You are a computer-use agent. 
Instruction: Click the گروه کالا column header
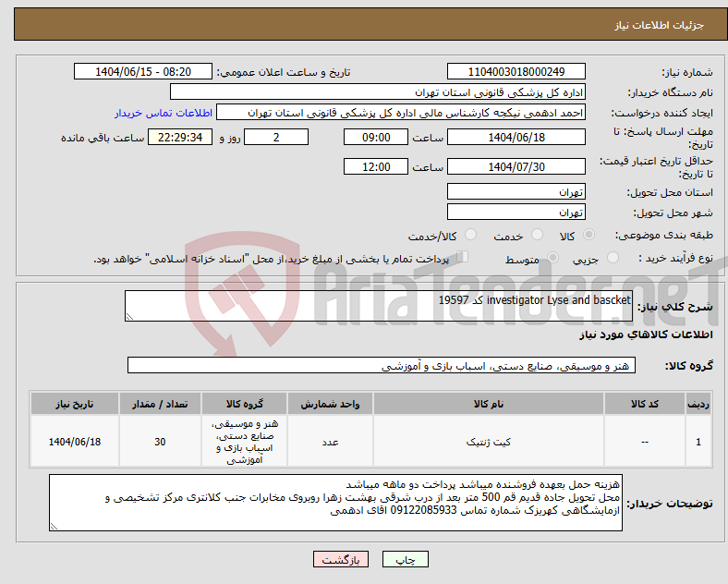coord(244,404)
